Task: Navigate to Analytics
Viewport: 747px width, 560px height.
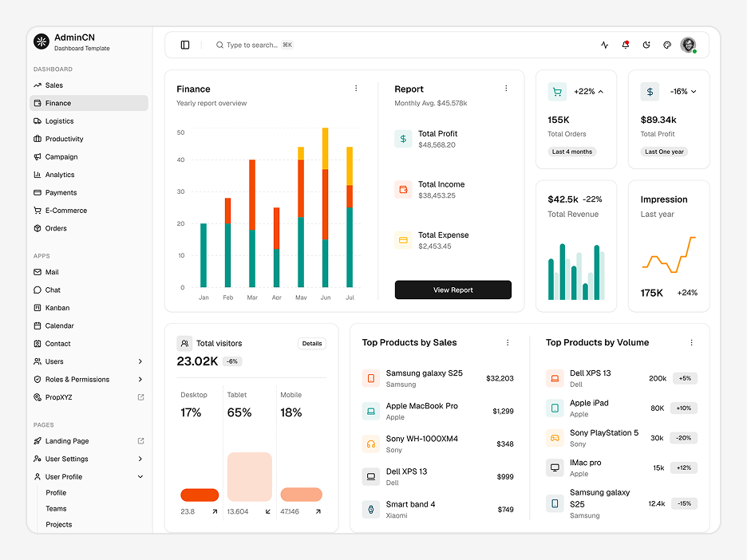Action: (x=89, y=175)
